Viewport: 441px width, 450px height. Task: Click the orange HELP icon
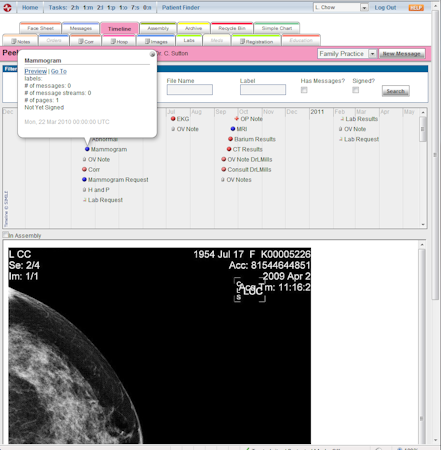[x=416, y=7]
